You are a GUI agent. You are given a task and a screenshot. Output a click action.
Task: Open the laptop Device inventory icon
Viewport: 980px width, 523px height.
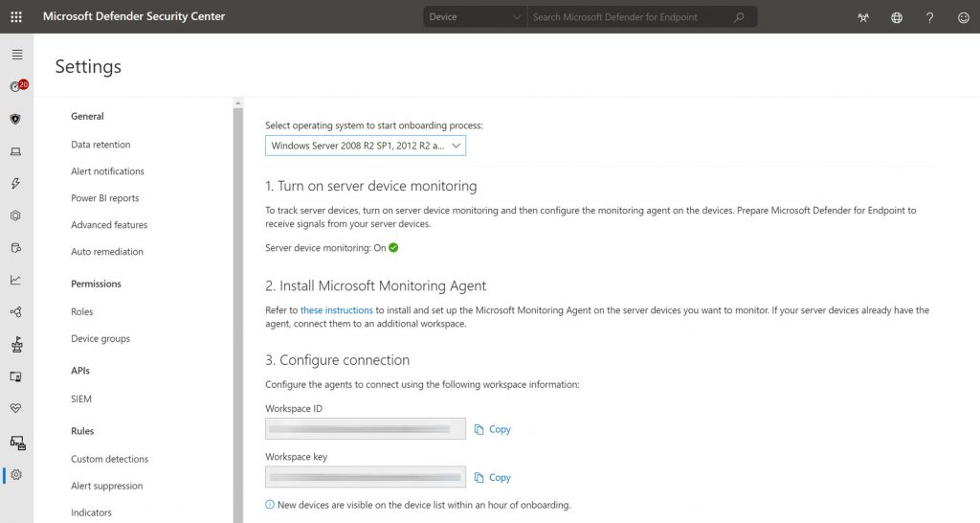[x=15, y=151]
